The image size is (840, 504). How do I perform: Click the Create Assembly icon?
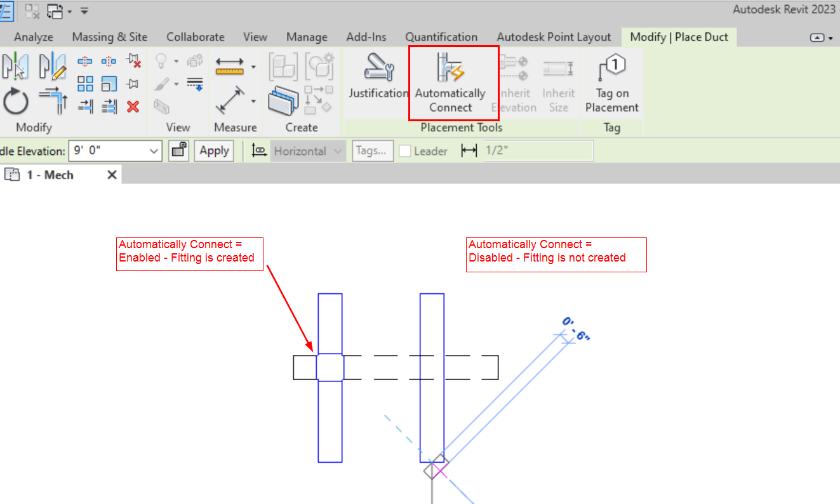[283, 66]
